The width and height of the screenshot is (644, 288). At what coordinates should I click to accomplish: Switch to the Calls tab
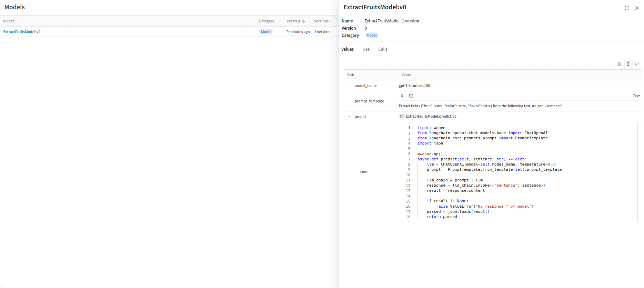pyautogui.click(x=383, y=49)
